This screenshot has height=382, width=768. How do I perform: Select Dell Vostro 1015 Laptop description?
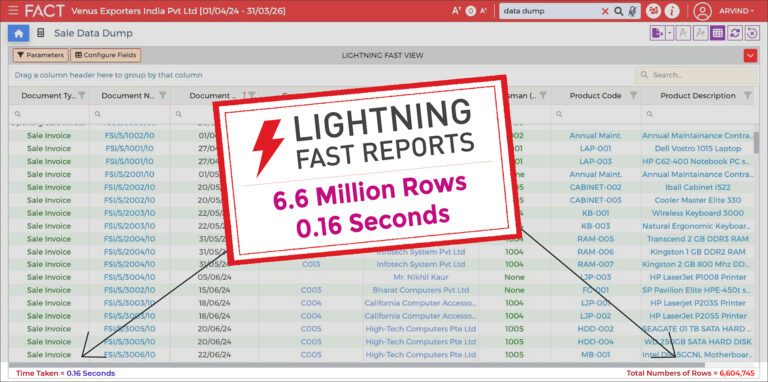coord(698,148)
